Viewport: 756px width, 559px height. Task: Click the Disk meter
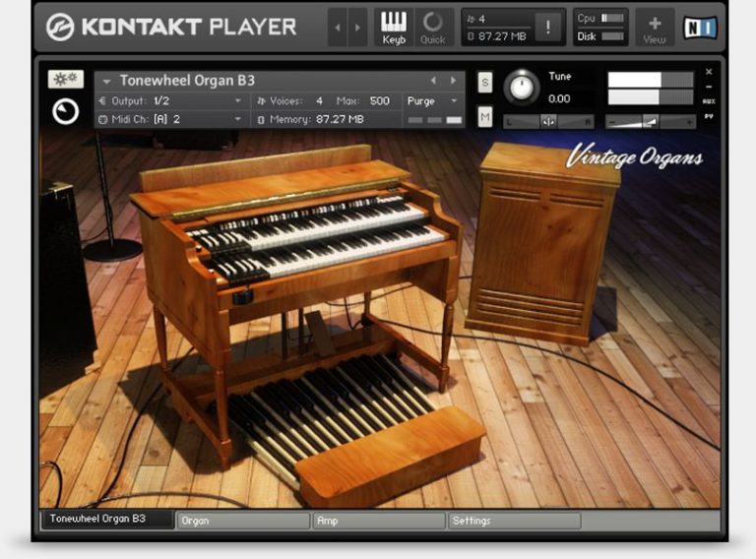click(x=600, y=36)
